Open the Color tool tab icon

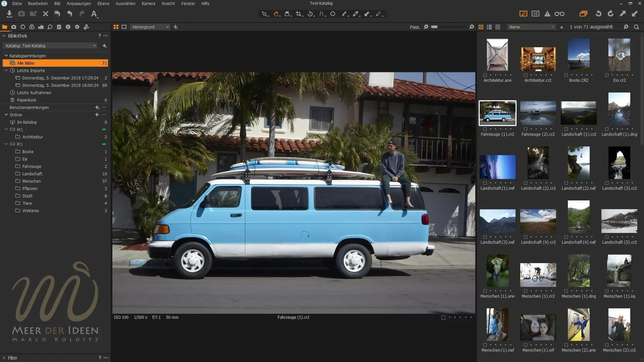pos(32,27)
